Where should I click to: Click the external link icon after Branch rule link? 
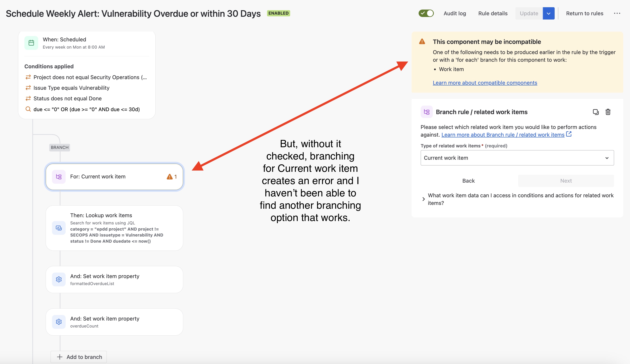pyautogui.click(x=569, y=134)
